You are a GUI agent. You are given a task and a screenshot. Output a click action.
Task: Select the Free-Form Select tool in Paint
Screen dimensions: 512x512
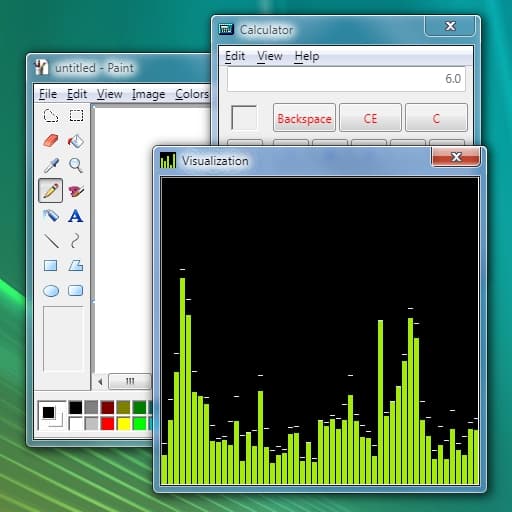click(x=51, y=116)
